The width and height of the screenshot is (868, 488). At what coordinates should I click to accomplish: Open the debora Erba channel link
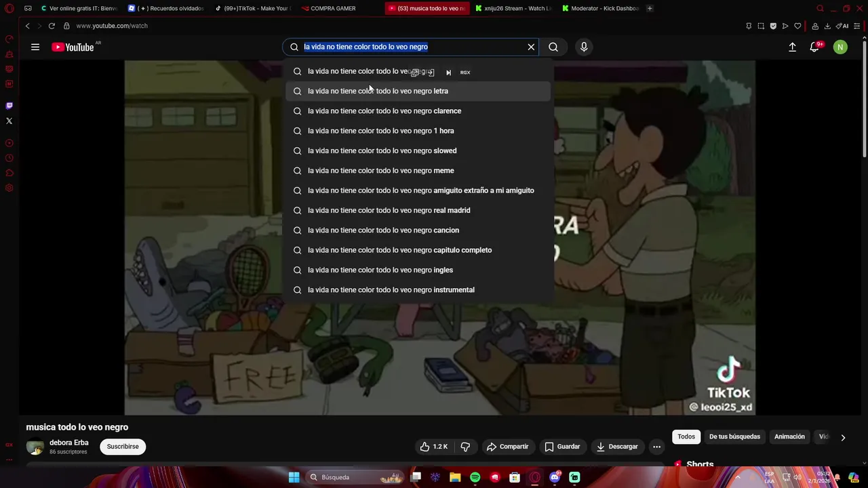(69, 443)
